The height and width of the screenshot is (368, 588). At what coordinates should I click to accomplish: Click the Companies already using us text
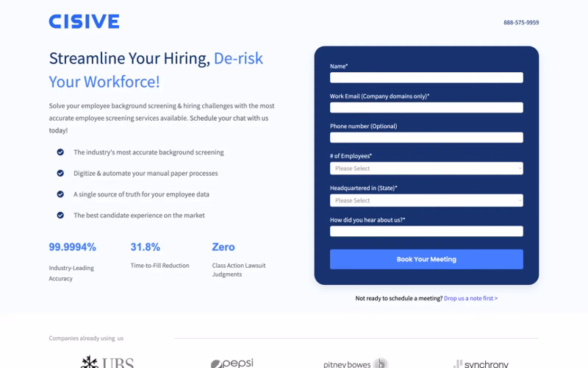click(86, 338)
